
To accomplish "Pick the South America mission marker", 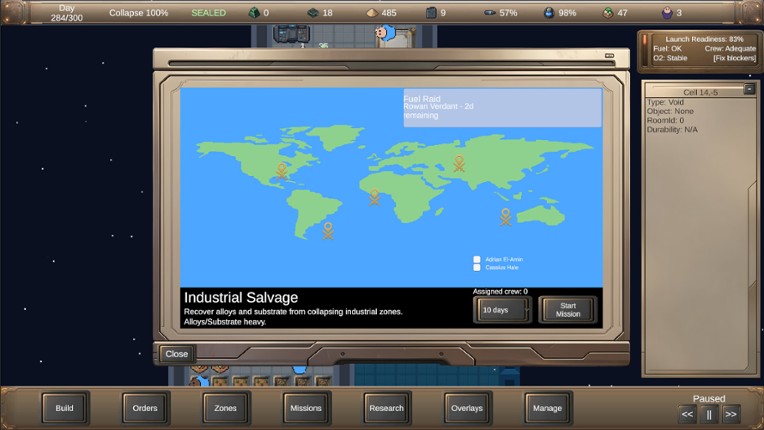I will click(327, 230).
